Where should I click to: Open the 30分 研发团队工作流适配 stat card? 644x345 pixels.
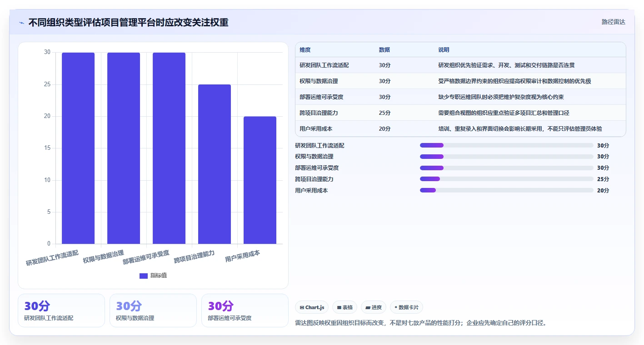coord(61,310)
